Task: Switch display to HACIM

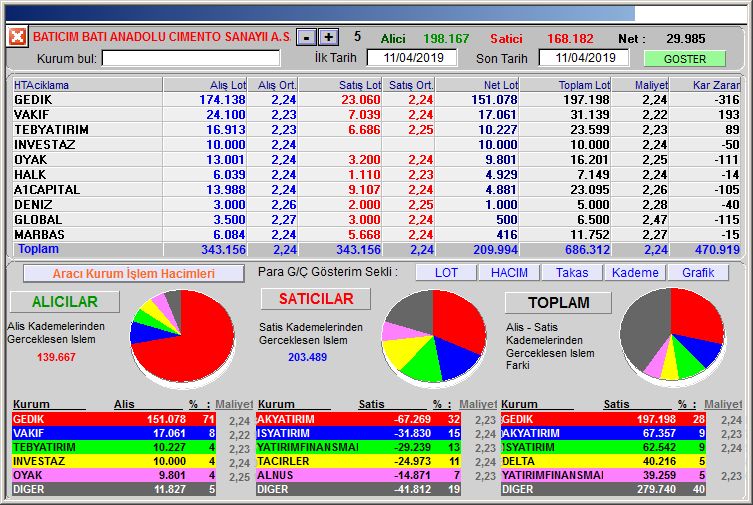Action: [x=509, y=273]
